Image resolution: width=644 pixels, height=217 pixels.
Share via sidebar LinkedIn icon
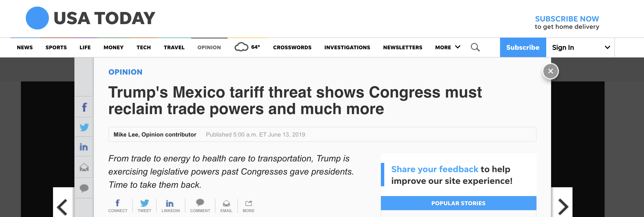pyautogui.click(x=84, y=147)
